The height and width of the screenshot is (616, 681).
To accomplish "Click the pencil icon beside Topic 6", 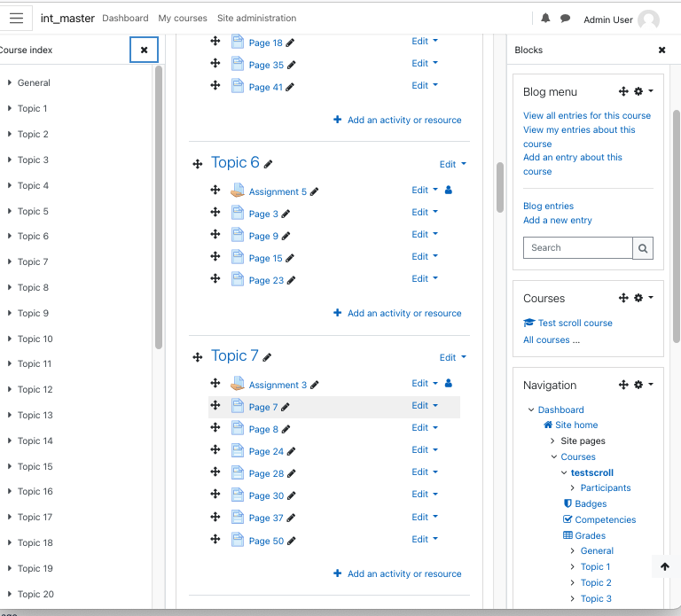I will pos(269,164).
